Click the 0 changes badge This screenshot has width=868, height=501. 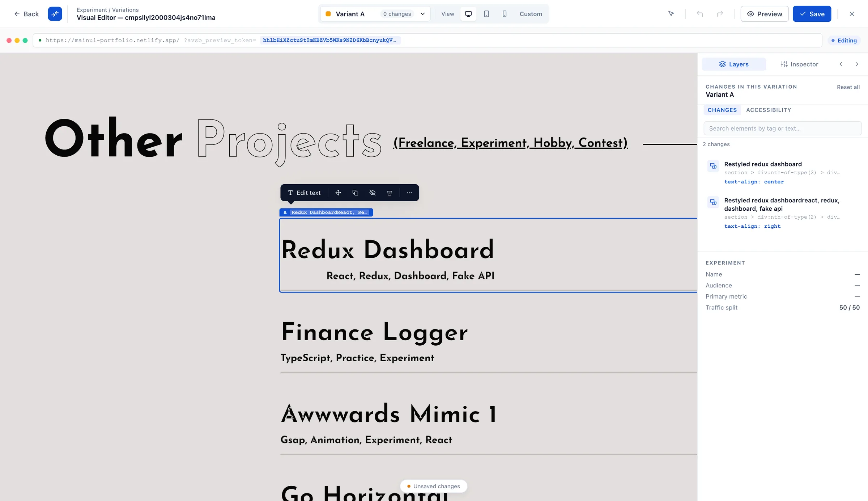point(397,14)
